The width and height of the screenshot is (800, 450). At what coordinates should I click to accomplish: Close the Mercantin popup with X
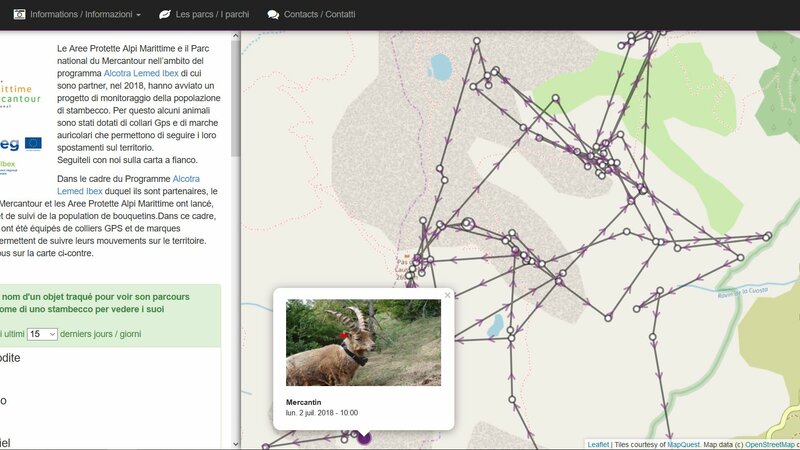448,295
